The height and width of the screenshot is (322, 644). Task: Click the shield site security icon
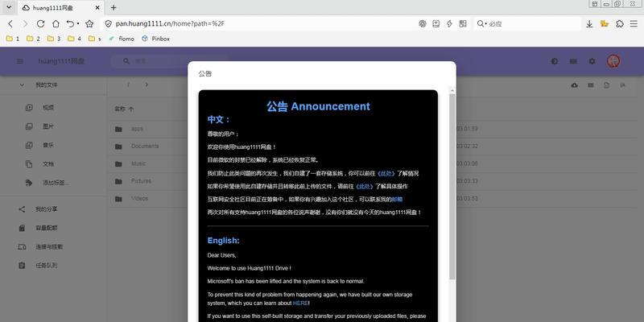coord(109,24)
